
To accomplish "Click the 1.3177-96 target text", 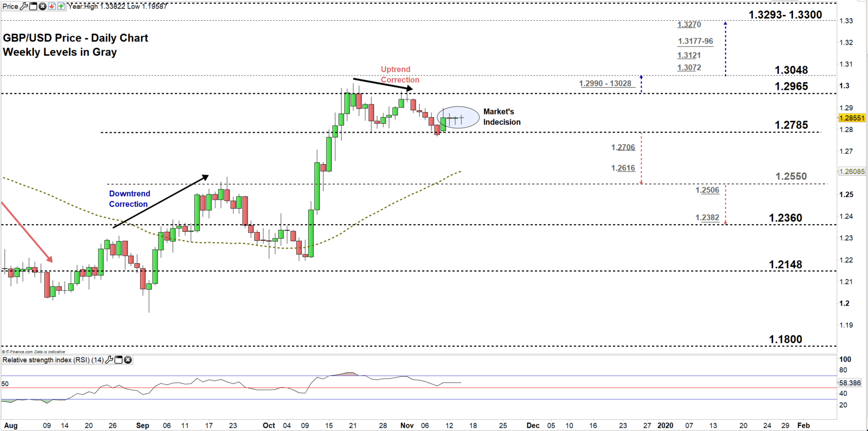I will coord(695,41).
